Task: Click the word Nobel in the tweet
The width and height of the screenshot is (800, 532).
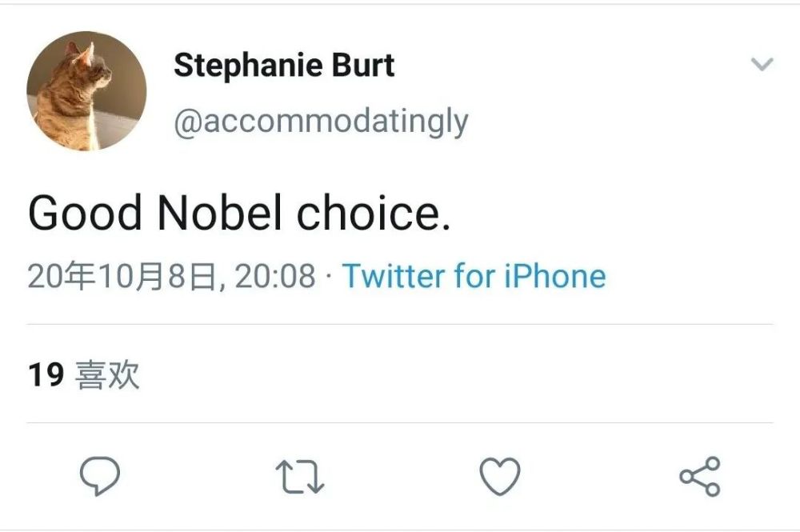Action: coord(220,214)
